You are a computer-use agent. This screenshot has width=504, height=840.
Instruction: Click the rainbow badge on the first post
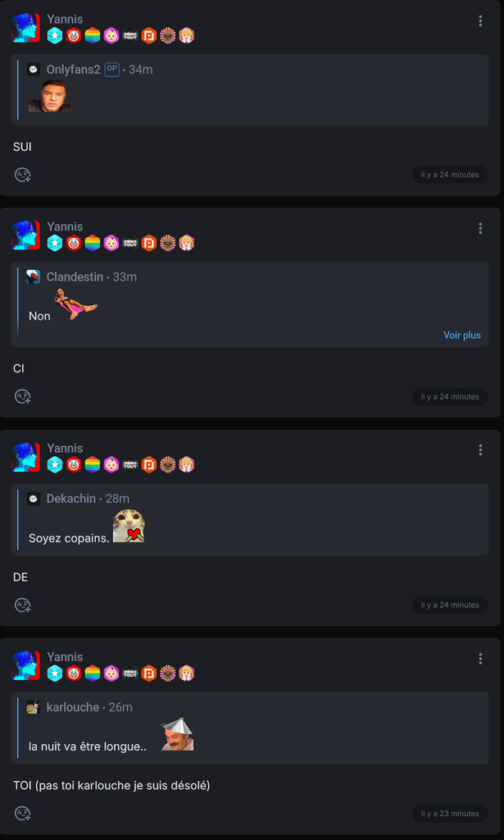[x=93, y=36]
